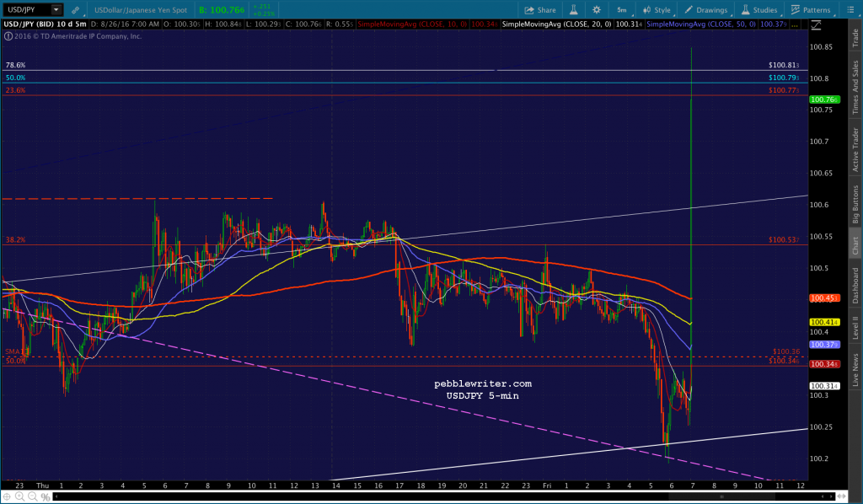Click the L: 100.293 low value
This screenshot has width=863, height=504.
pos(264,24)
